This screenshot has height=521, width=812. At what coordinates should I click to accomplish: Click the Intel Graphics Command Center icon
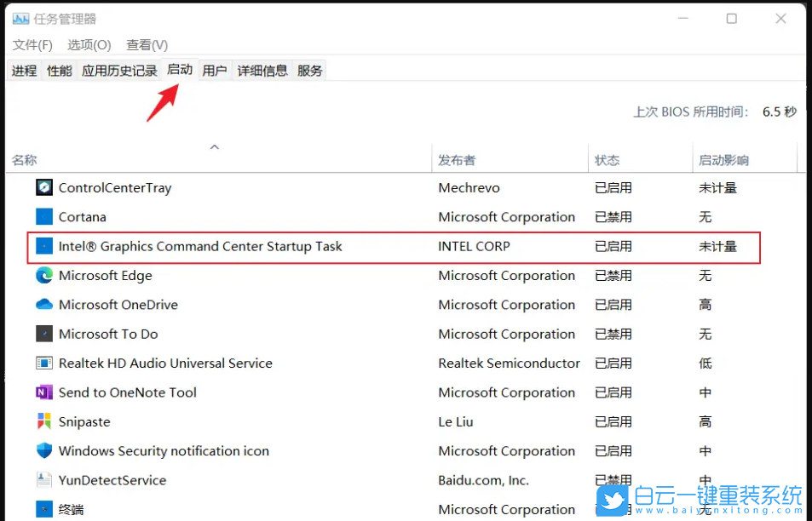(43, 246)
